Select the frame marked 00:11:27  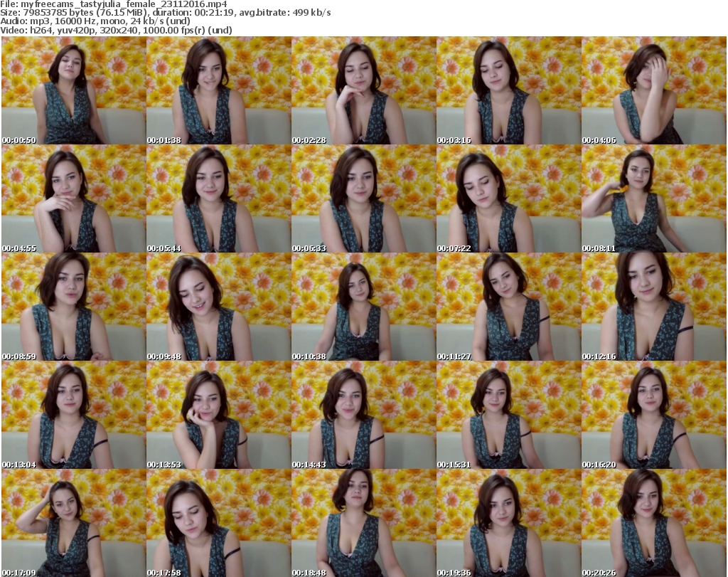[x=509, y=307]
